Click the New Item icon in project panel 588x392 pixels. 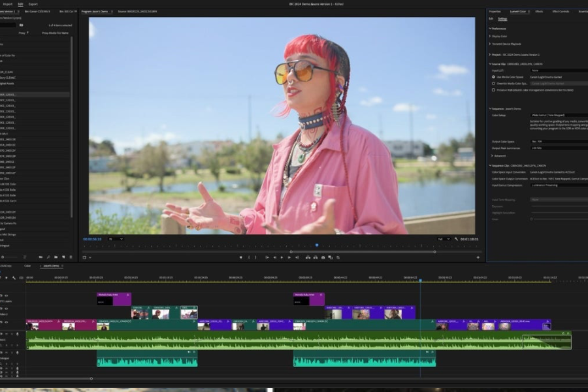[63, 257]
